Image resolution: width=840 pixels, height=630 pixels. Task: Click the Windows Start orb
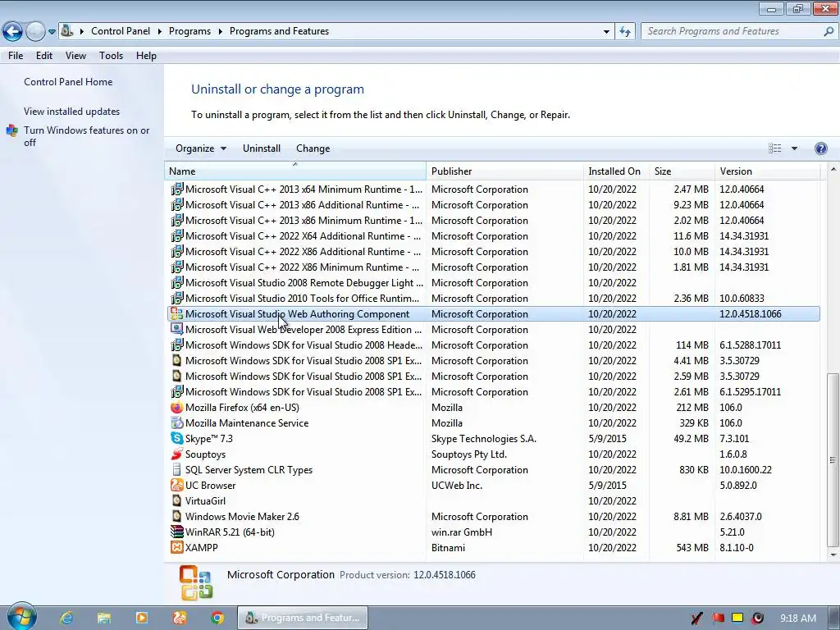(x=22, y=616)
